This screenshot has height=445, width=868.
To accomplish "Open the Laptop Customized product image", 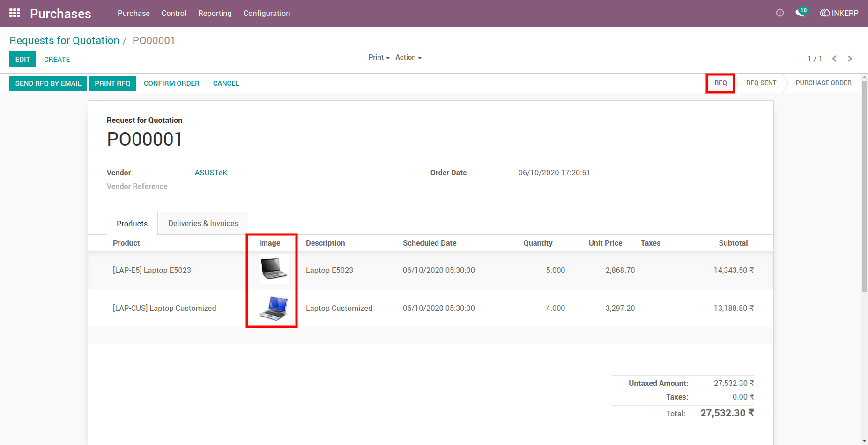I will [274, 308].
